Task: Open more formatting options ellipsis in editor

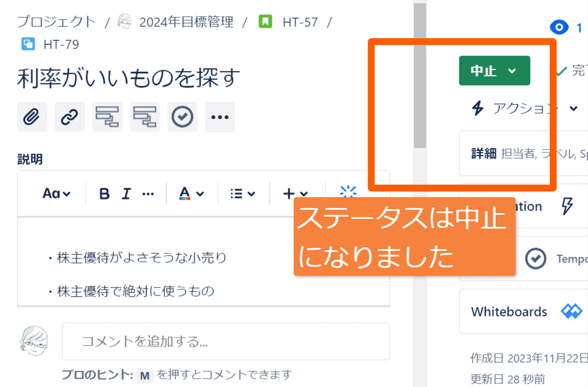Action: (148, 194)
